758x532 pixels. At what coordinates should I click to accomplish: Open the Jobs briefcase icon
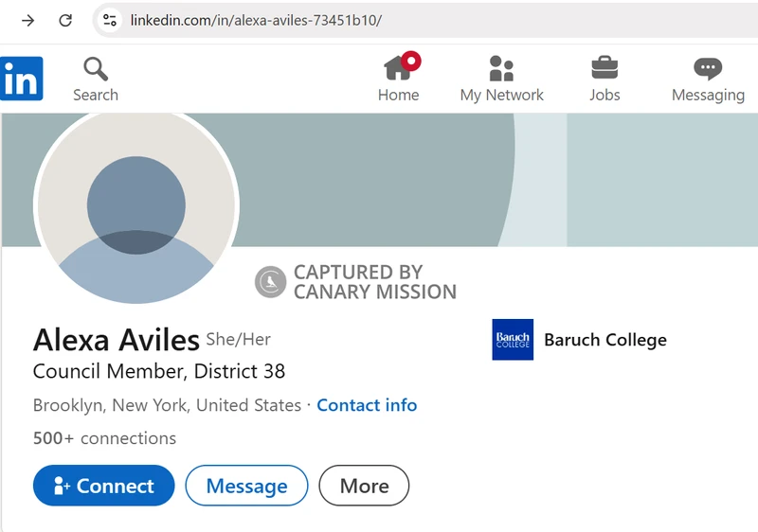(604, 69)
